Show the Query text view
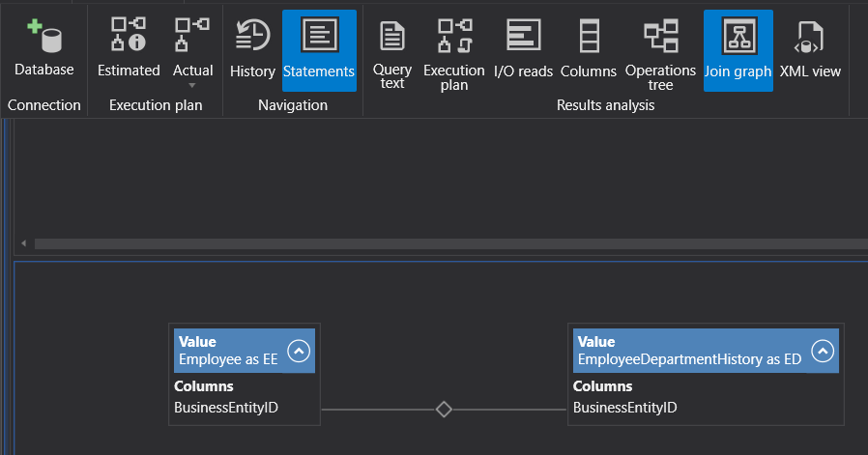 [x=391, y=52]
